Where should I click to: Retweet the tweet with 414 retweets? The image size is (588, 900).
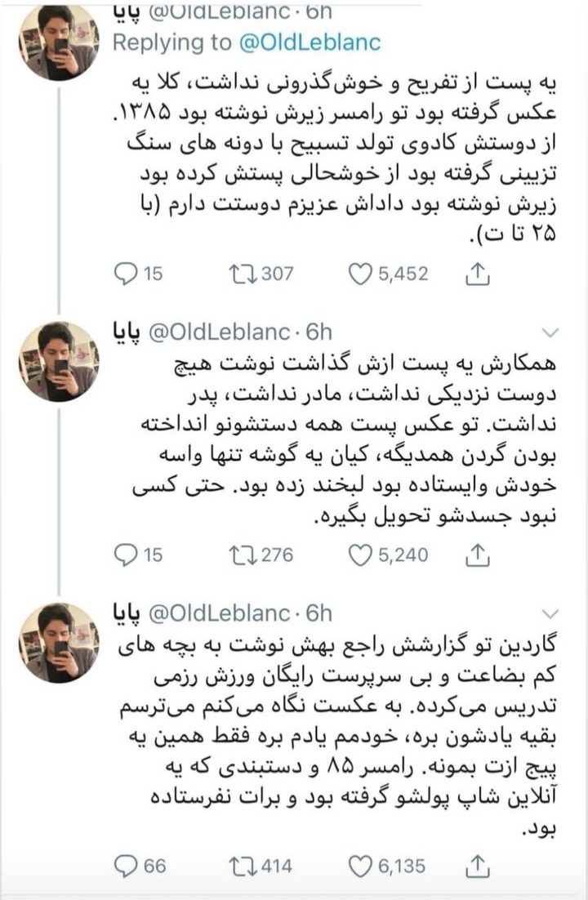243,865
